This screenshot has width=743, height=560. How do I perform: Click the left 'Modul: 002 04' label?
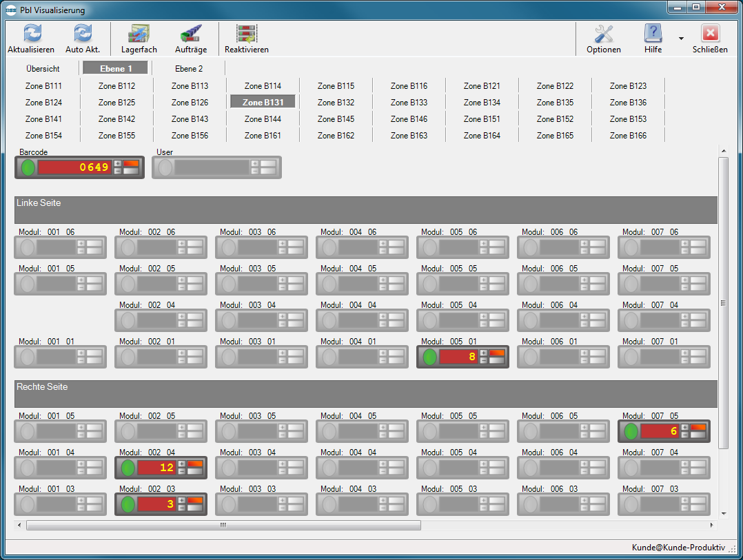pyautogui.click(x=147, y=305)
